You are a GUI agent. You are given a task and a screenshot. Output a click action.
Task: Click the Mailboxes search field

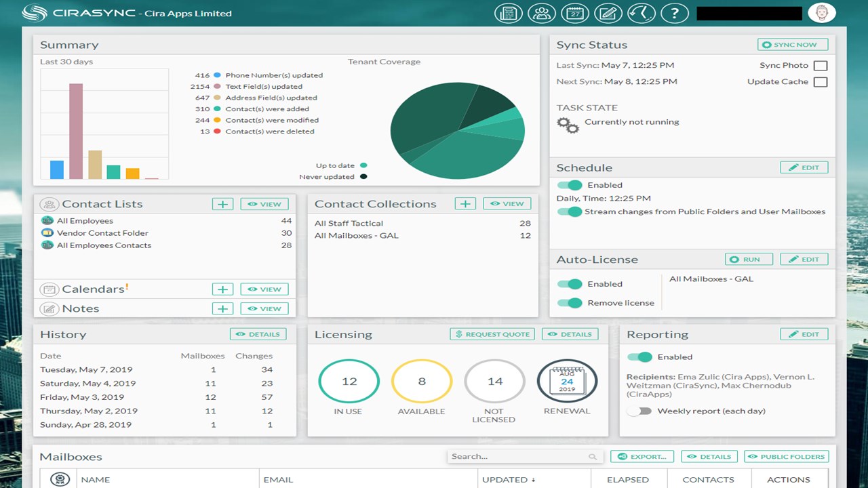[x=525, y=457]
